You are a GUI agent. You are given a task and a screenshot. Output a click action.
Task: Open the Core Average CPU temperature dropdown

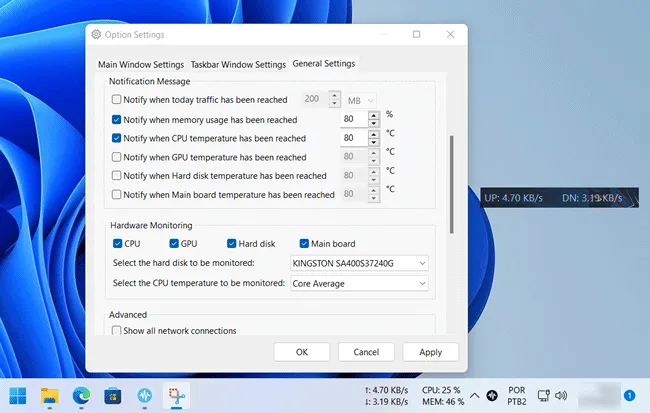tap(359, 284)
